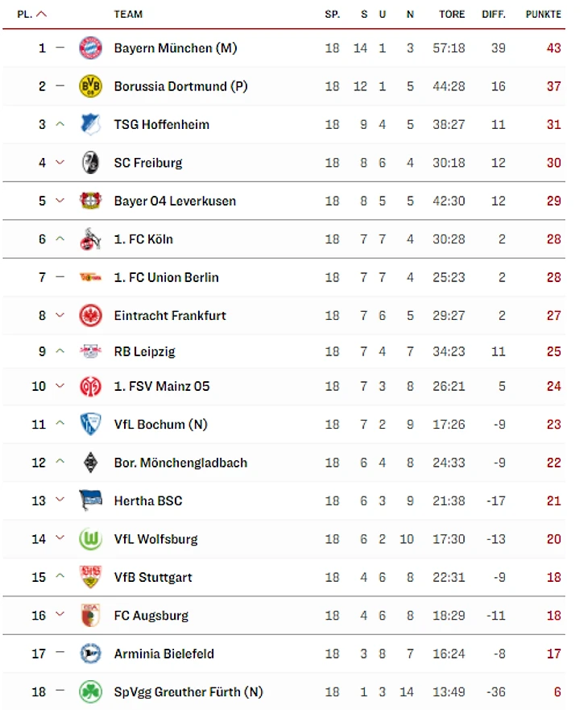Click the VfL Wolfsburg green logo

click(90, 539)
